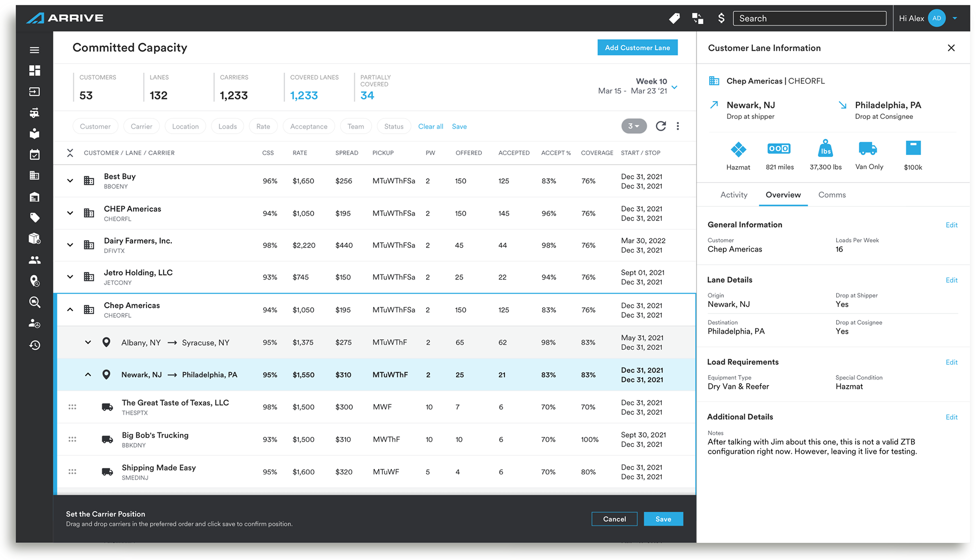Viewport: 976px width, 560px height.
Task: Refresh the committed capacity table
Action: pyautogui.click(x=660, y=126)
